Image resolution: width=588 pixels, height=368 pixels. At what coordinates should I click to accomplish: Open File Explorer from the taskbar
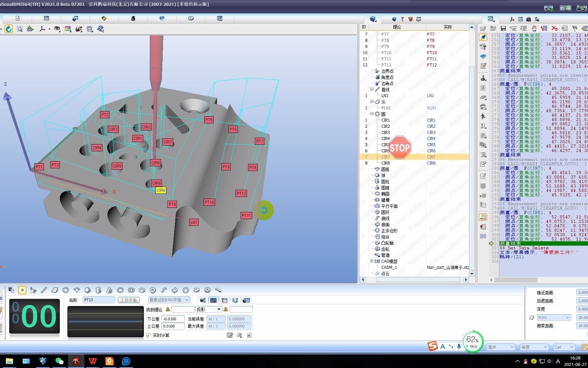9,361
